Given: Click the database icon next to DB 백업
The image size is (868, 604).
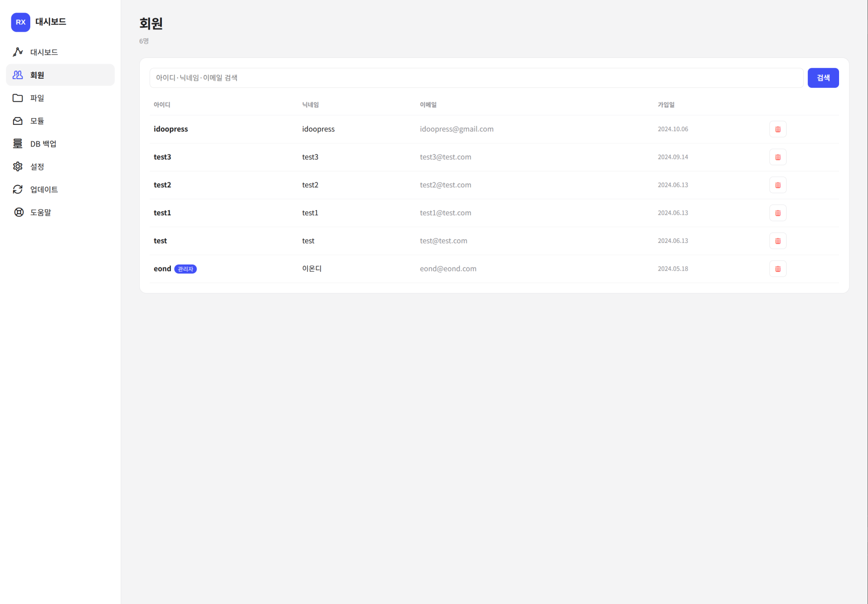Looking at the screenshot, I should [x=18, y=143].
